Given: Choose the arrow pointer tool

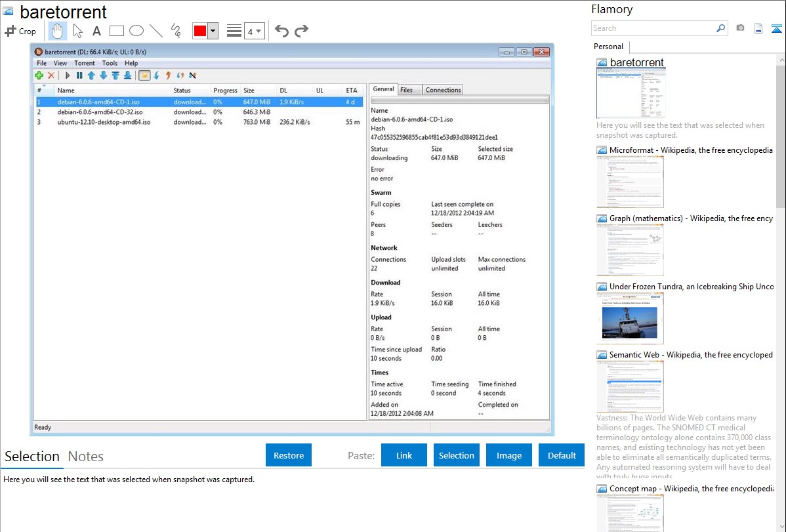Looking at the screenshot, I should click(x=77, y=31).
